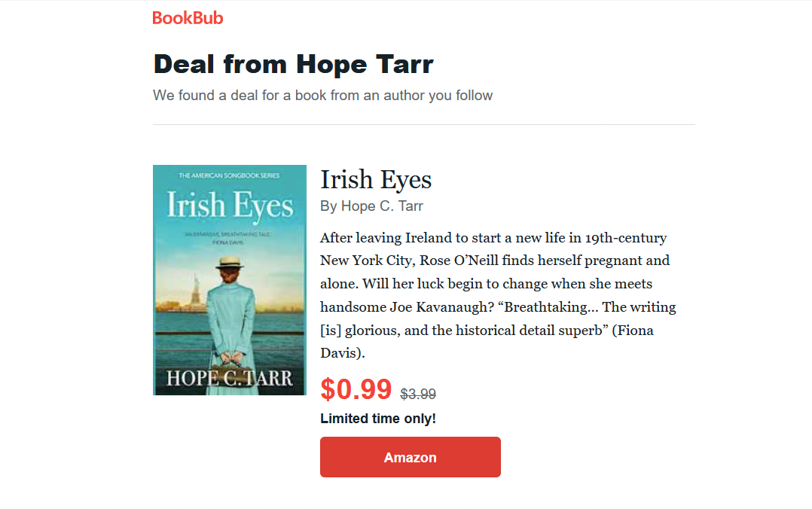Click the horizontal divider below the subtitle

click(423, 125)
